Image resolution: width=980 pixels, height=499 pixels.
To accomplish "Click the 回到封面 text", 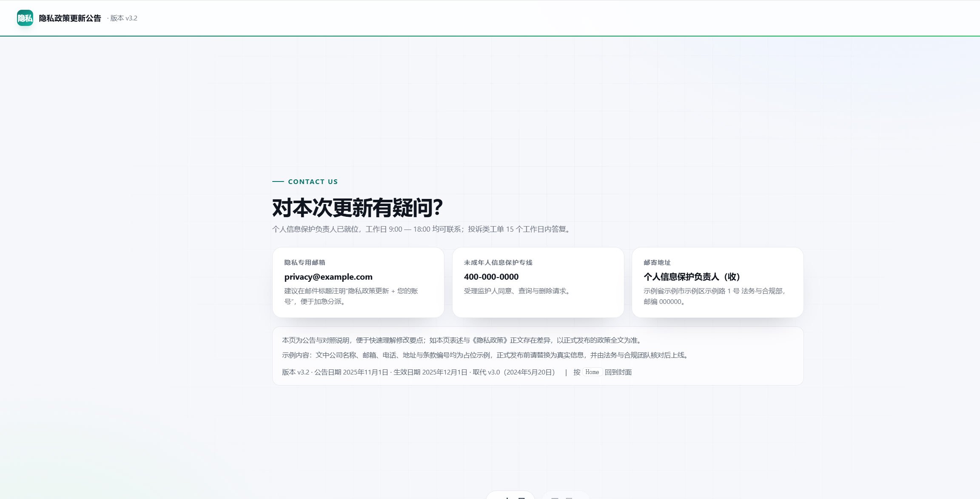I will coord(618,372).
